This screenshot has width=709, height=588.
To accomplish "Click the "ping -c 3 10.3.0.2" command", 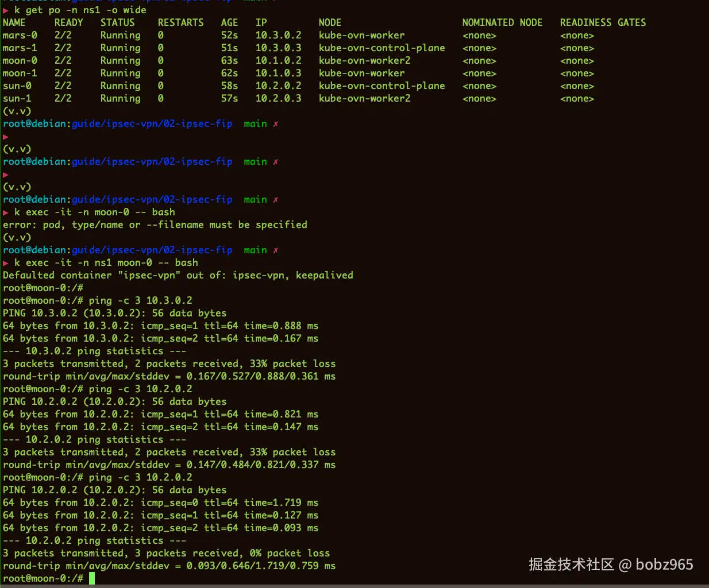I will (x=141, y=300).
